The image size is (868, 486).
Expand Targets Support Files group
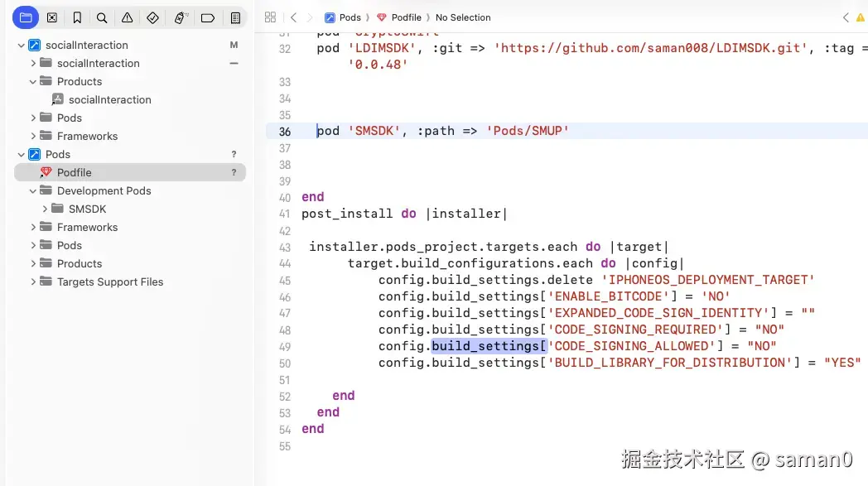pos(33,281)
